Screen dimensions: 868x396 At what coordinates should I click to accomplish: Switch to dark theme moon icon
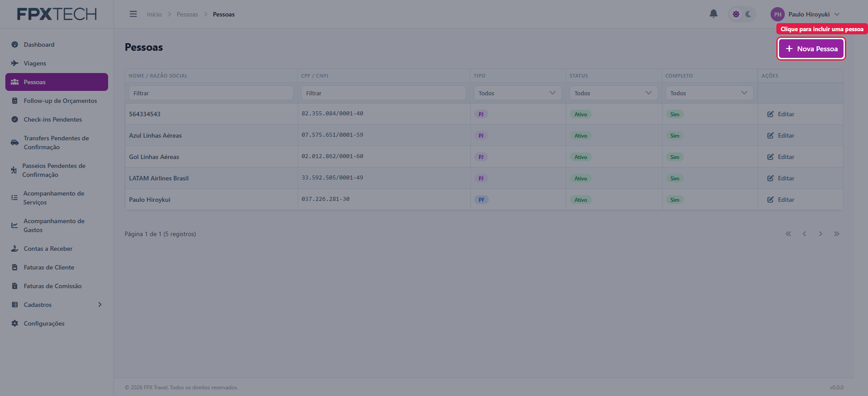[748, 14]
